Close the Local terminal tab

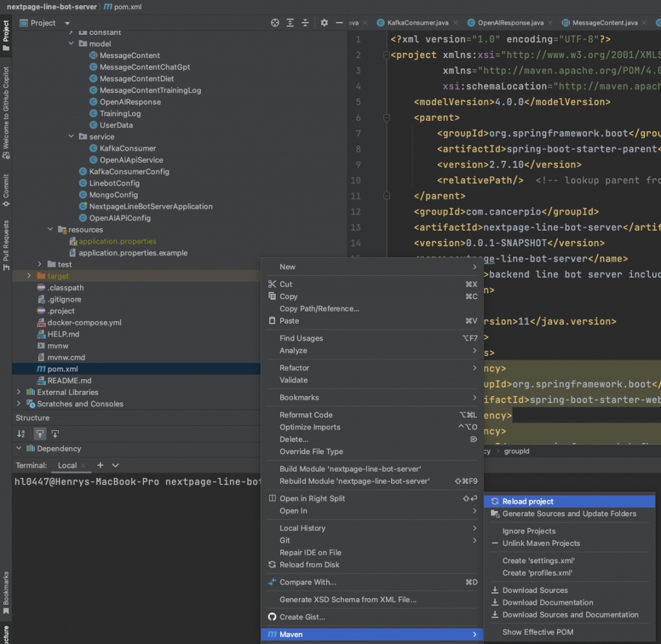pyautogui.click(x=83, y=465)
